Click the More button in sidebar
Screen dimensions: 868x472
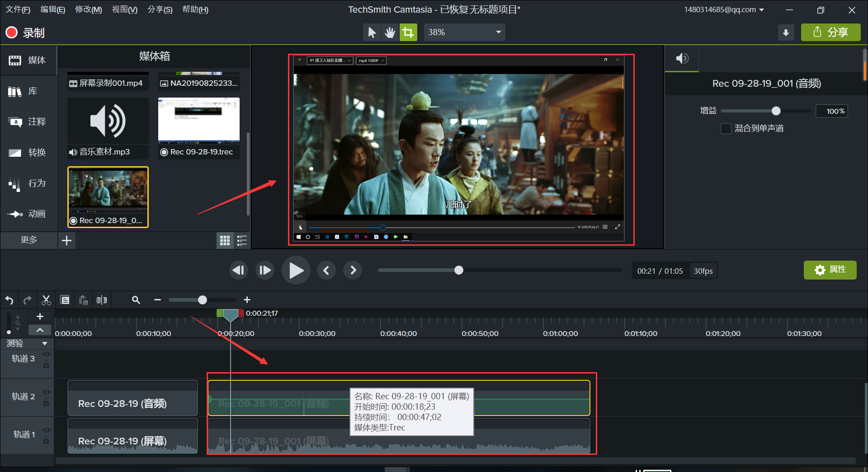click(x=28, y=240)
